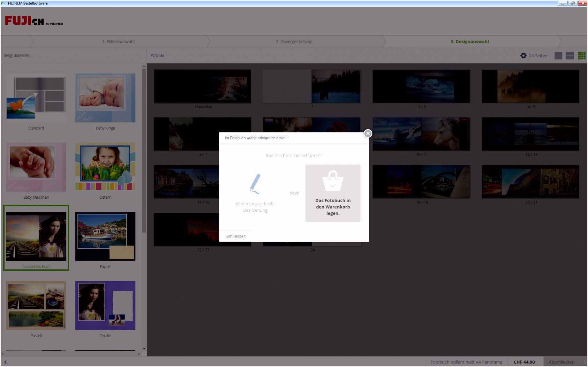The height and width of the screenshot is (367, 588).
Task: Open step '3. Designauswahl'
Action: (470, 41)
